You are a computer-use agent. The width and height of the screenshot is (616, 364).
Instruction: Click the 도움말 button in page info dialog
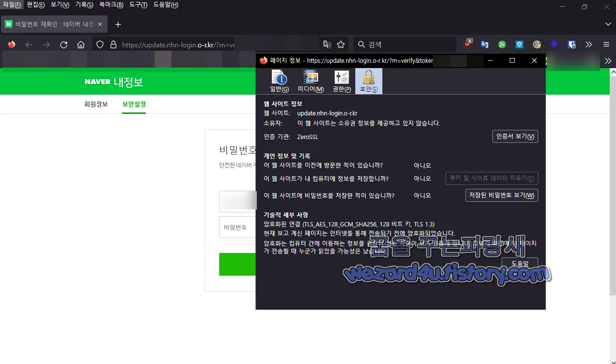pyautogui.click(x=519, y=264)
